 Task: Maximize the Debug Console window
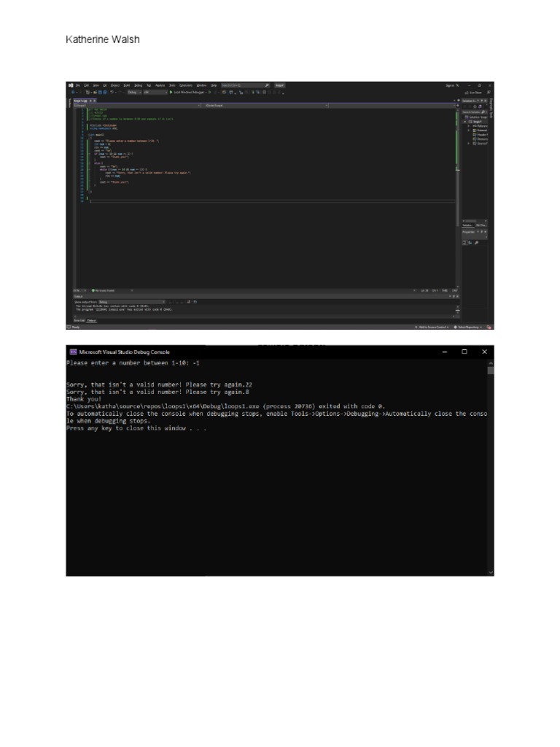[x=464, y=352]
